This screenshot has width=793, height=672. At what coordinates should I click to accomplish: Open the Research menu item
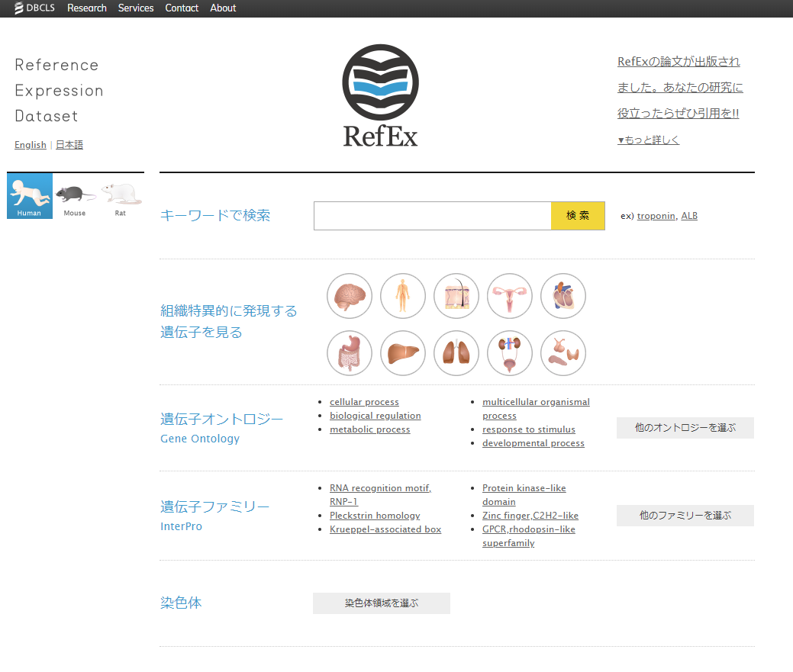(87, 8)
